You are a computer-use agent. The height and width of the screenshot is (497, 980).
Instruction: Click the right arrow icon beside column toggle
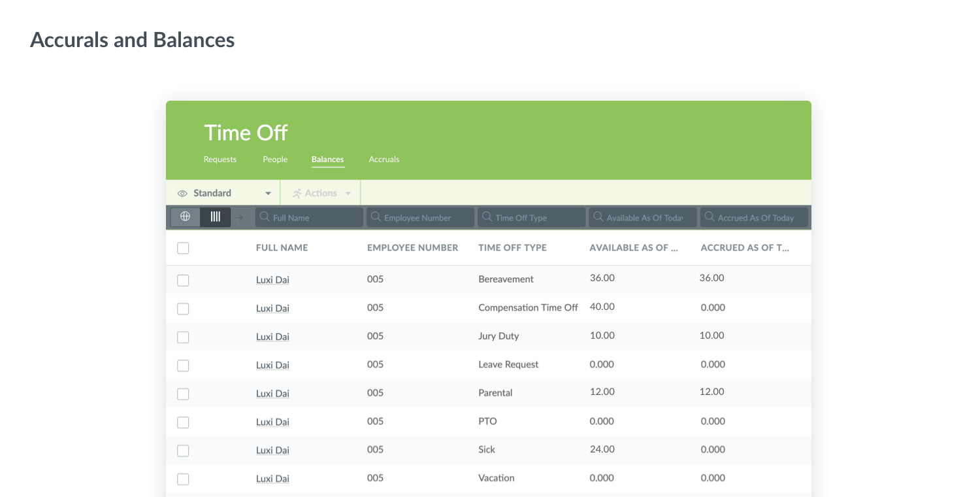coord(239,218)
